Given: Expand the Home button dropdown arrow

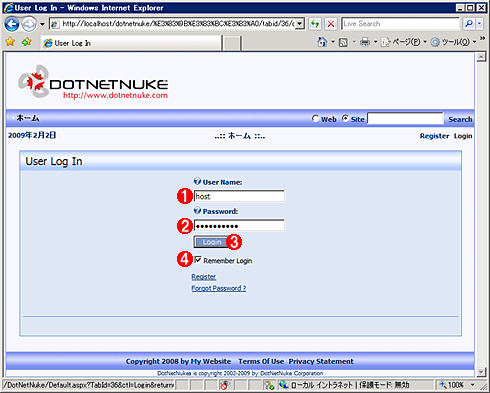Looking at the screenshot, I should coord(333,42).
